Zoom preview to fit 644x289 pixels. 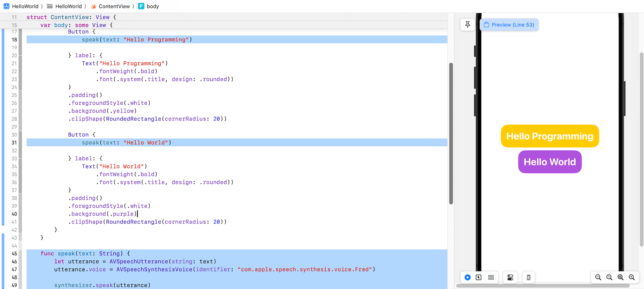(621, 277)
